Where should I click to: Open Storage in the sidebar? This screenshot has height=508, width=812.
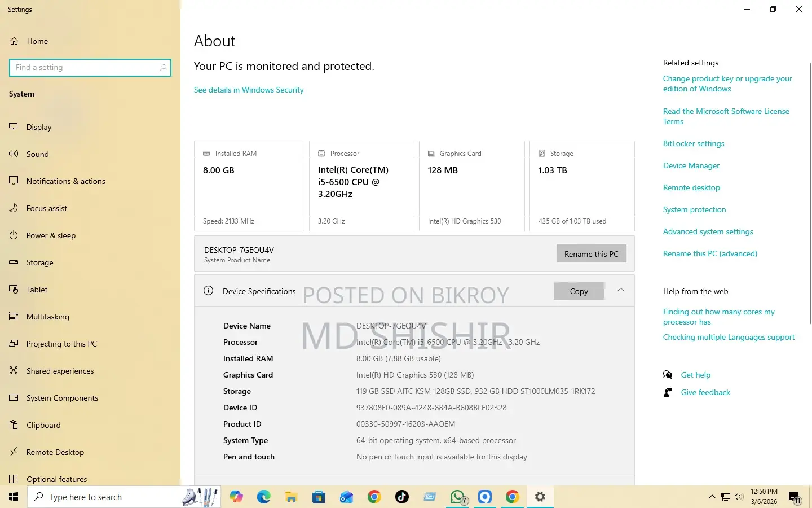pyautogui.click(x=32, y=262)
